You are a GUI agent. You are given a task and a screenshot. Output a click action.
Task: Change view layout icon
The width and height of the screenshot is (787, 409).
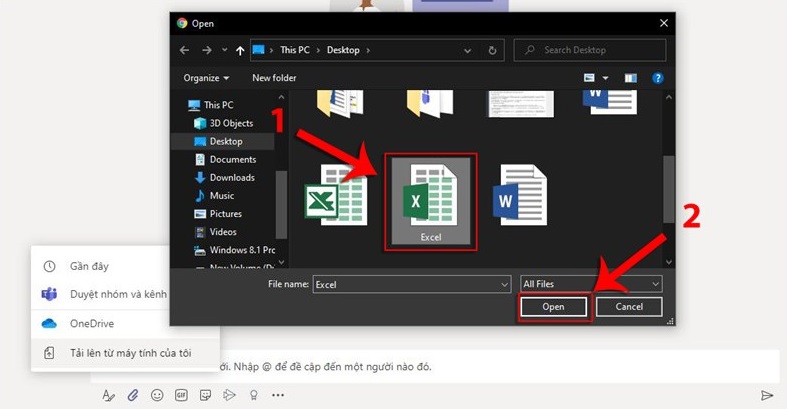point(589,78)
